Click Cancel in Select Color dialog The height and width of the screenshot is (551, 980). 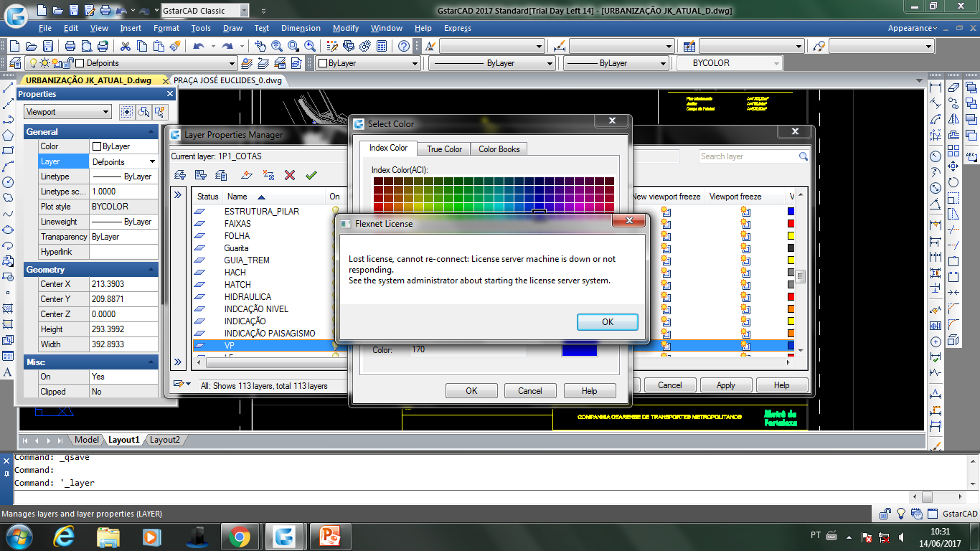tap(530, 390)
